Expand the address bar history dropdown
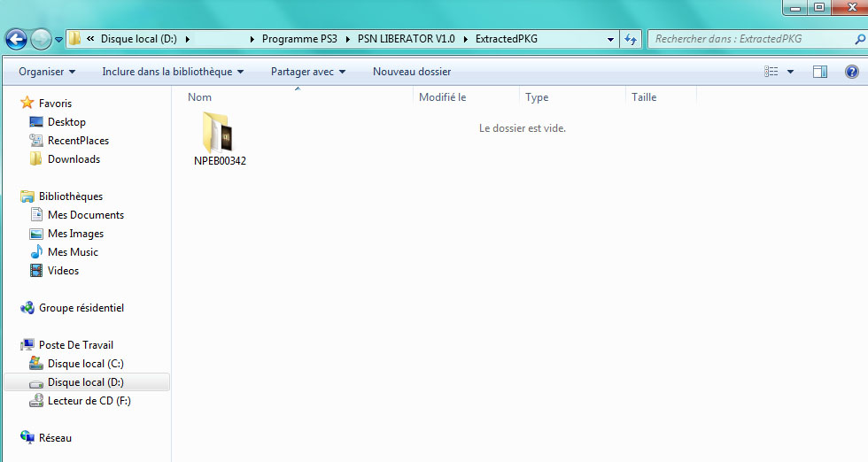The image size is (868, 462). click(x=611, y=40)
